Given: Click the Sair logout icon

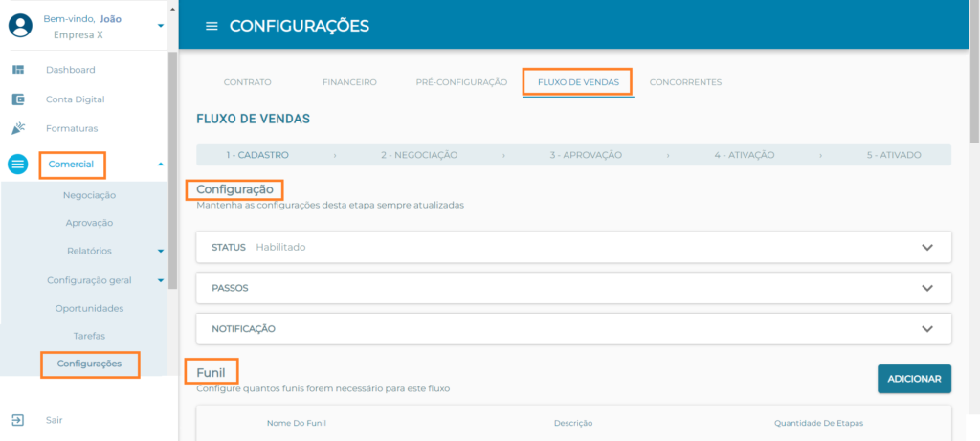Looking at the screenshot, I should [x=18, y=420].
